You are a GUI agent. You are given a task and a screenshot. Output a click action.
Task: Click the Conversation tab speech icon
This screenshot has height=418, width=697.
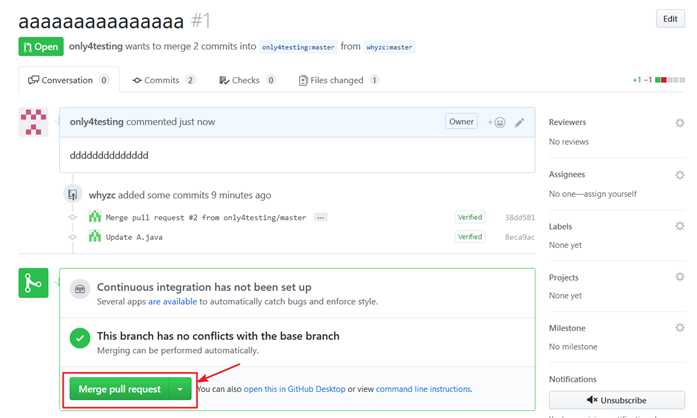click(x=33, y=80)
